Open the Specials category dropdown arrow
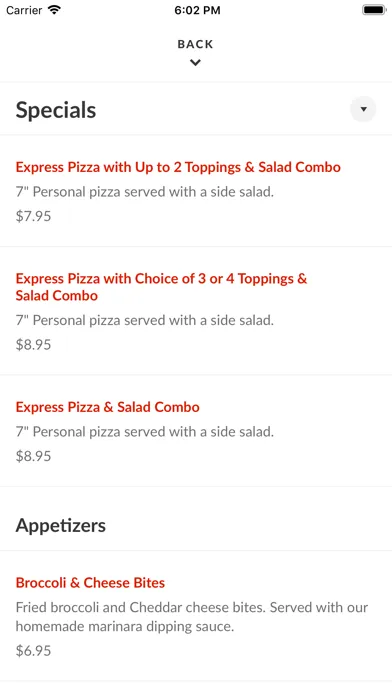 363,109
